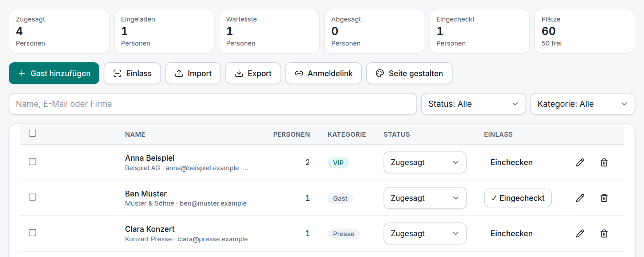The width and height of the screenshot is (644, 257).
Task: Open Seite gestalten
Action: [x=409, y=73]
